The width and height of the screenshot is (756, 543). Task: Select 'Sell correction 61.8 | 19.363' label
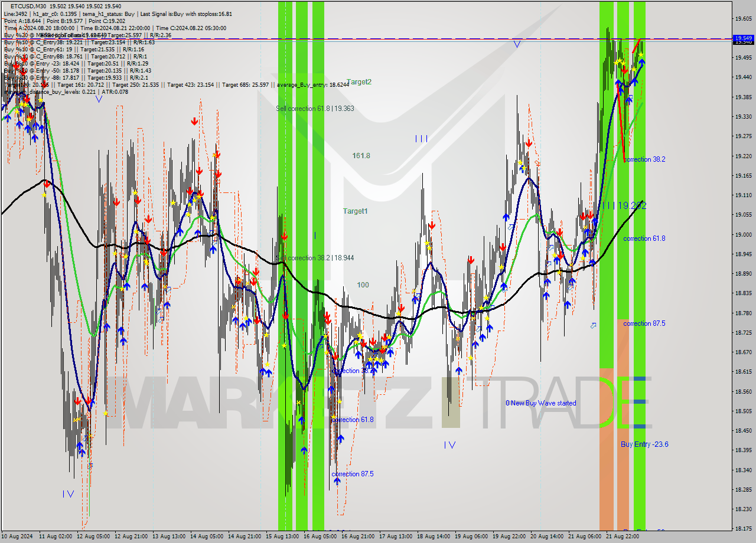315,109
